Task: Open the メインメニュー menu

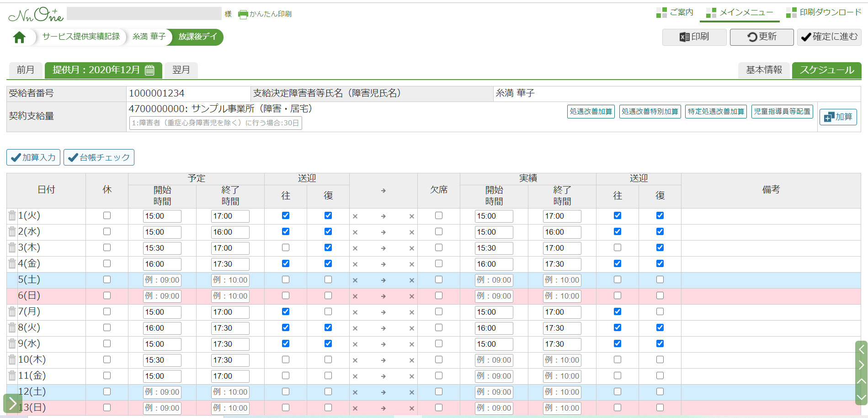Action: click(x=740, y=12)
